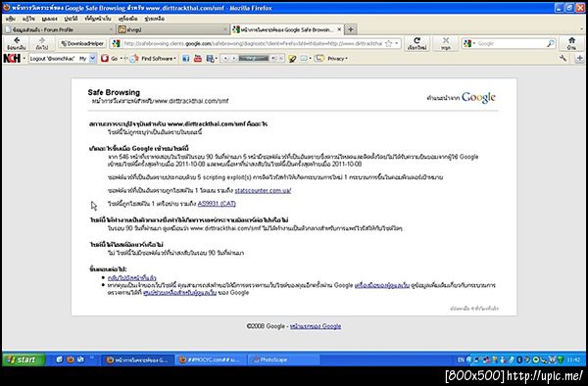Image resolution: width=588 pixels, height=386 pixels.
Task: Switch to the MOCYC.com Firefox taskbar window
Action: pyautogui.click(x=211, y=360)
